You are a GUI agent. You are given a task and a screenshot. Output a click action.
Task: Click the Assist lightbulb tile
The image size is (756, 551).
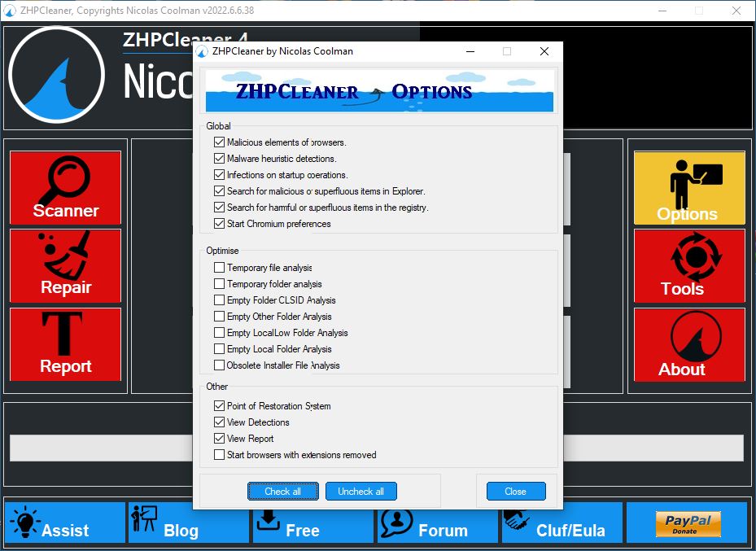click(x=65, y=523)
